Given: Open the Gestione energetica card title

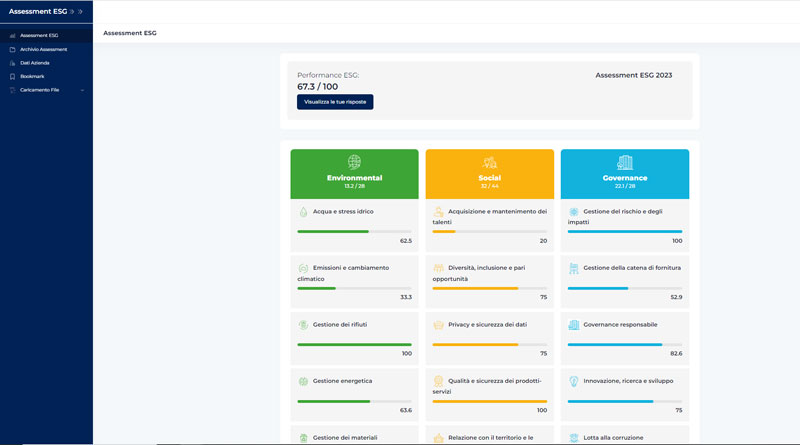Looking at the screenshot, I should [341, 381].
